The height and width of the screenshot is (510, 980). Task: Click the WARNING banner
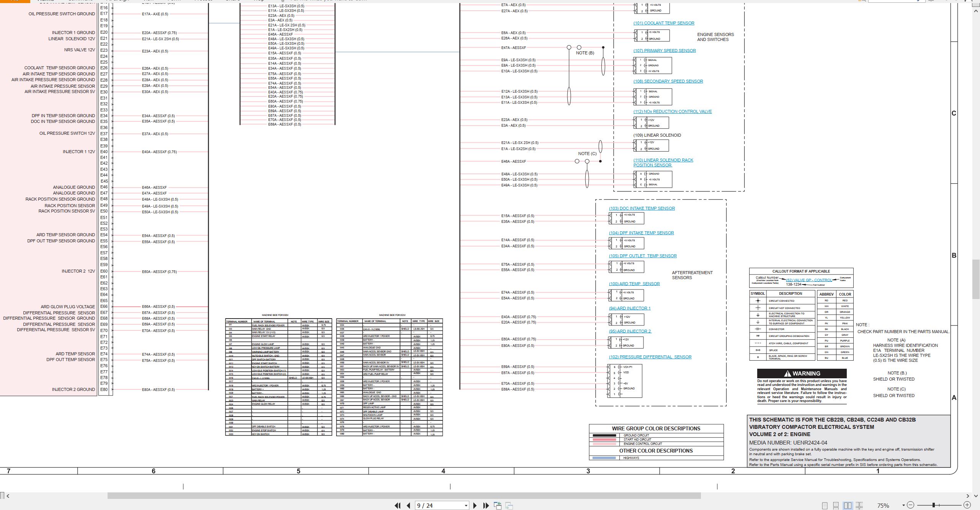(802, 373)
